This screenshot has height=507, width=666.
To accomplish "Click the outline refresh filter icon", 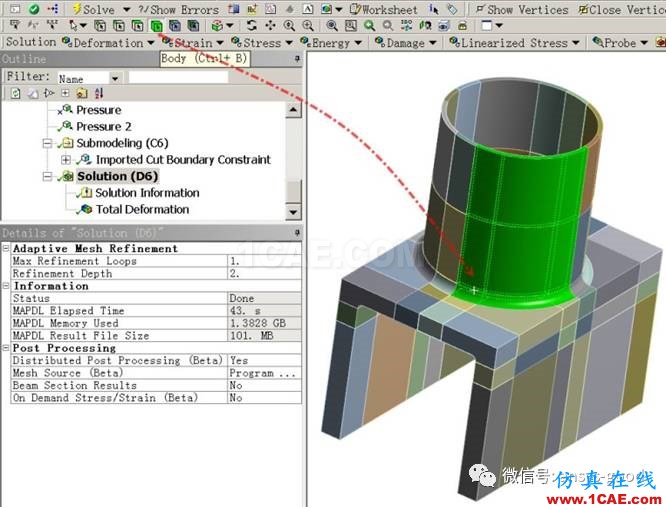I will [16, 93].
